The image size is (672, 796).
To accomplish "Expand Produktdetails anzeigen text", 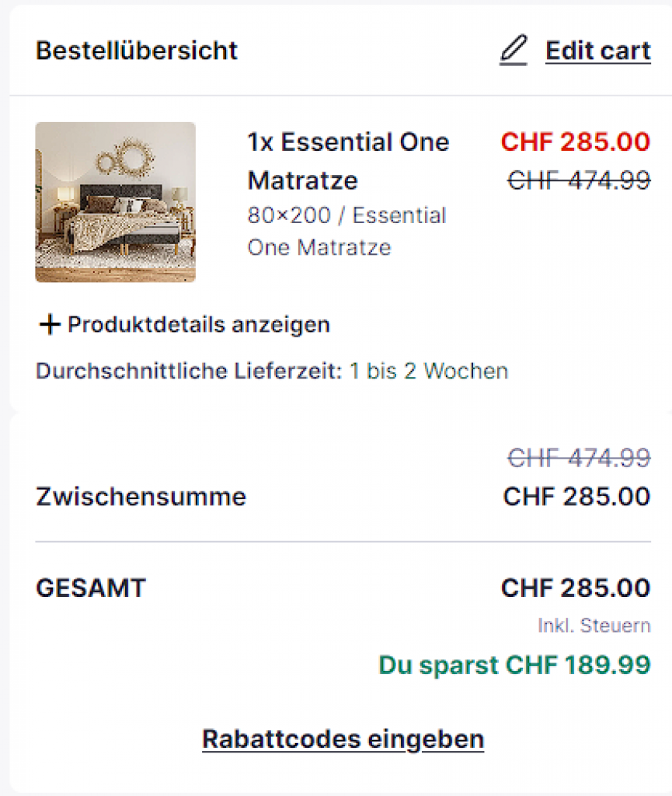I will [x=199, y=324].
